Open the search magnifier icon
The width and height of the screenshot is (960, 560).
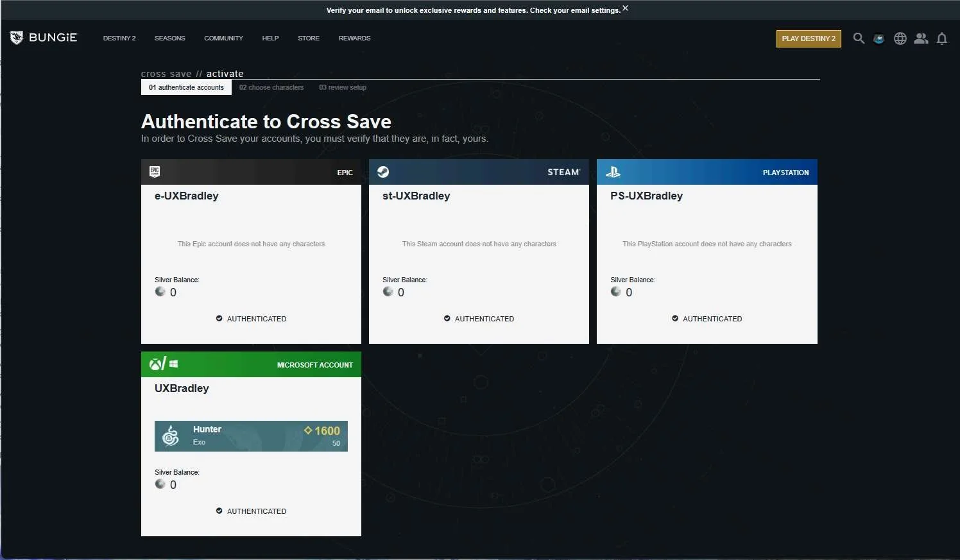point(859,38)
